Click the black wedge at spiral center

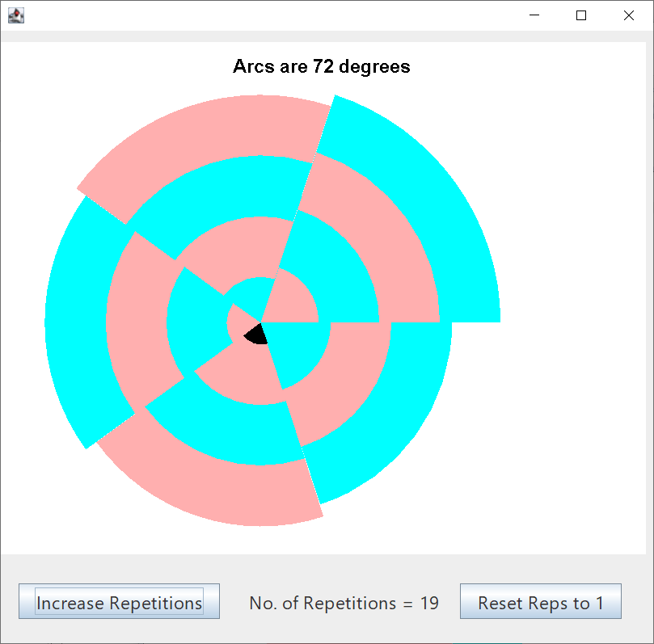(x=257, y=334)
